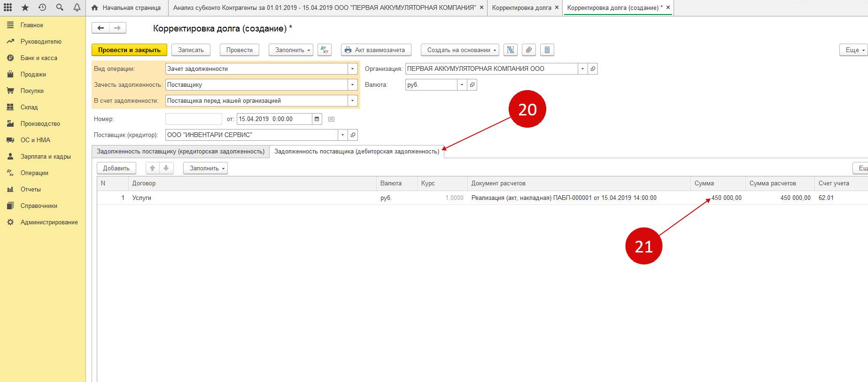The height and width of the screenshot is (382, 868).
Task: Open Валюта field link icon
Action: pyautogui.click(x=472, y=85)
